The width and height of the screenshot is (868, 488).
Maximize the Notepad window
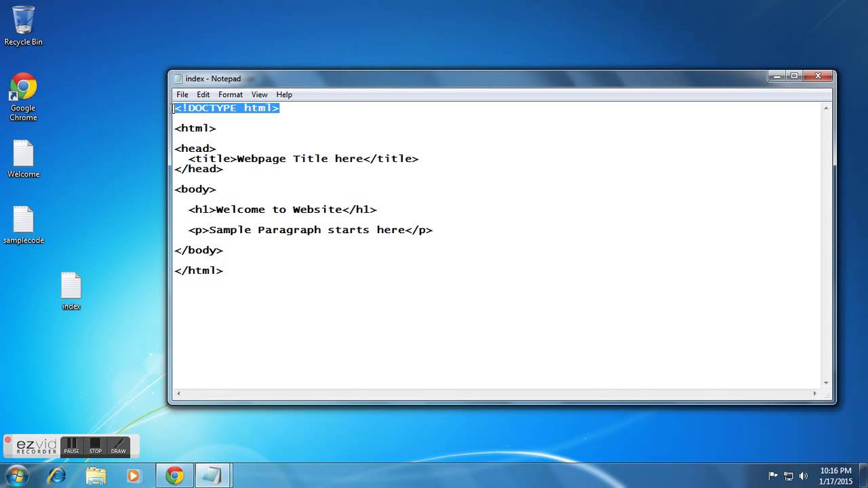(794, 76)
